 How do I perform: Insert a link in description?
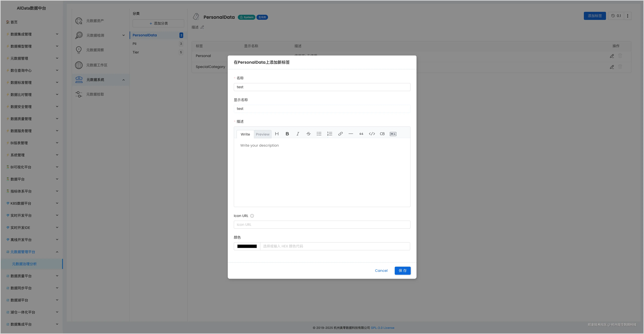pyautogui.click(x=340, y=134)
